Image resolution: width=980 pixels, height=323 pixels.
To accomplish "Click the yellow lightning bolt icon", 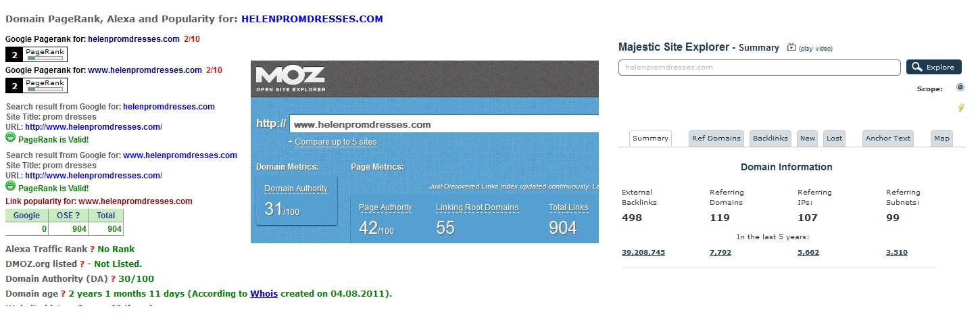I will click(x=961, y=108).
